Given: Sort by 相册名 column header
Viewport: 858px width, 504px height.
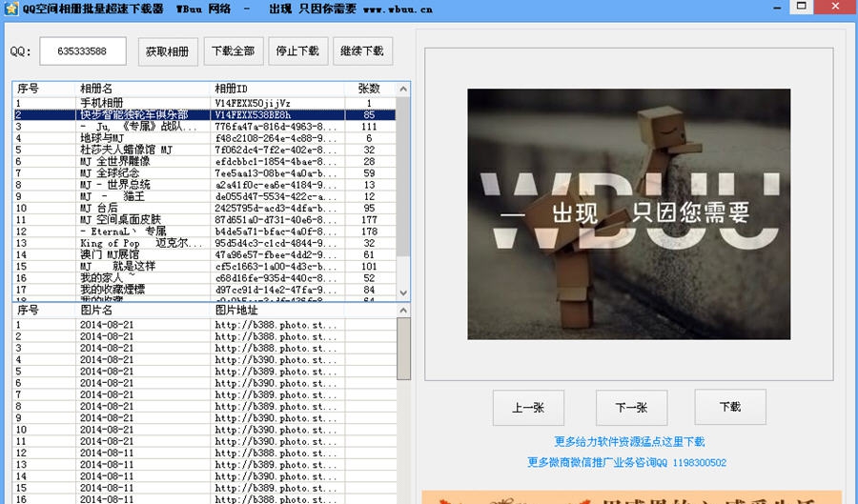Looking at the screenshot, I should pos(143,89).
